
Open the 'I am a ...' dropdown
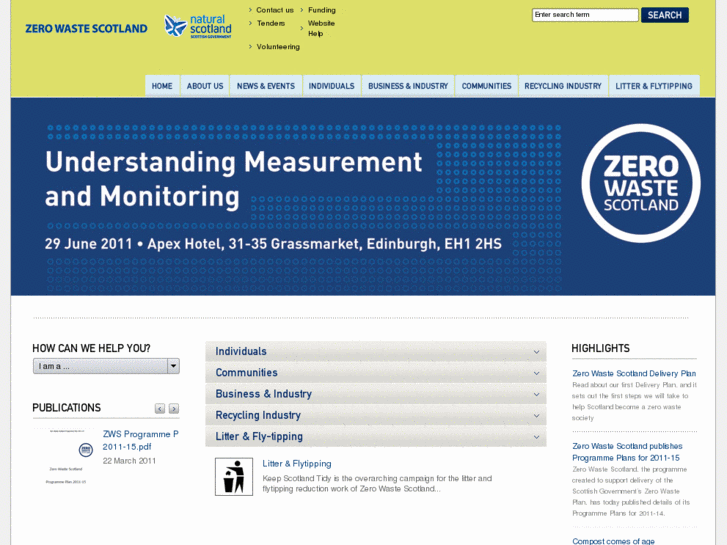click(106, 366)
